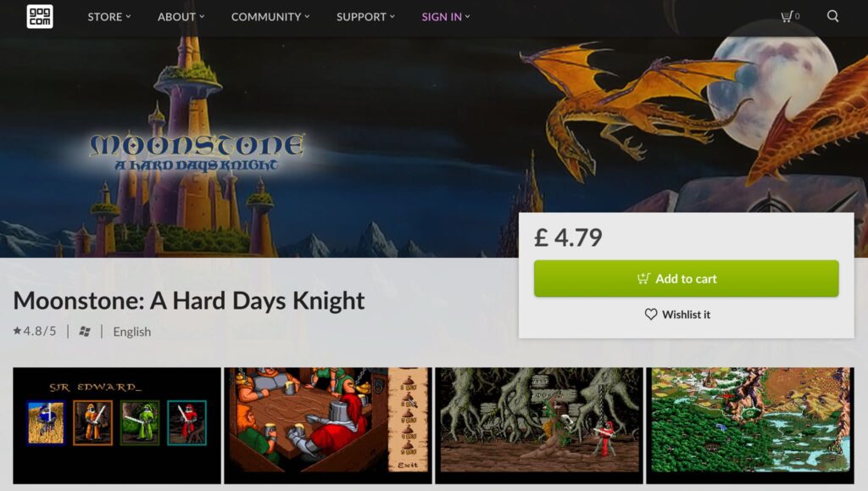The height and width of the screenshot is (491, 868).
Task: Click the English language label
Action: (131, 332)
